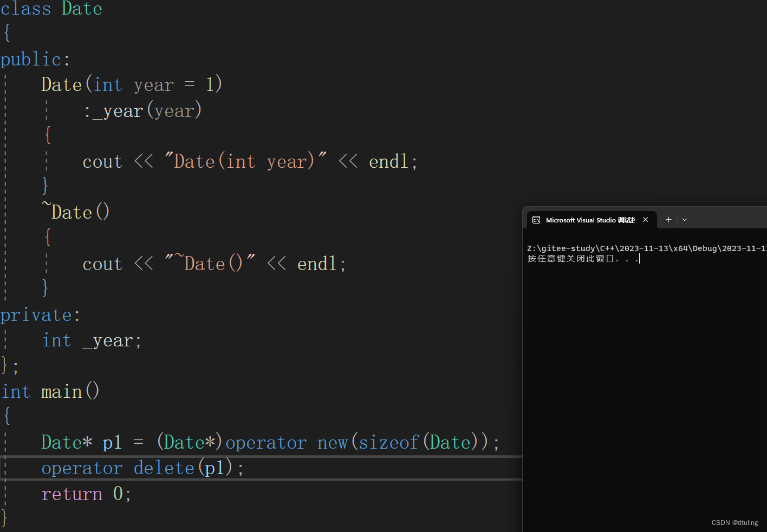The width and height of the screenshot is (767, 532).
Task: Click first 'endl' in constructor cout line
Action: pyautogui.click(x=388, y=161)
